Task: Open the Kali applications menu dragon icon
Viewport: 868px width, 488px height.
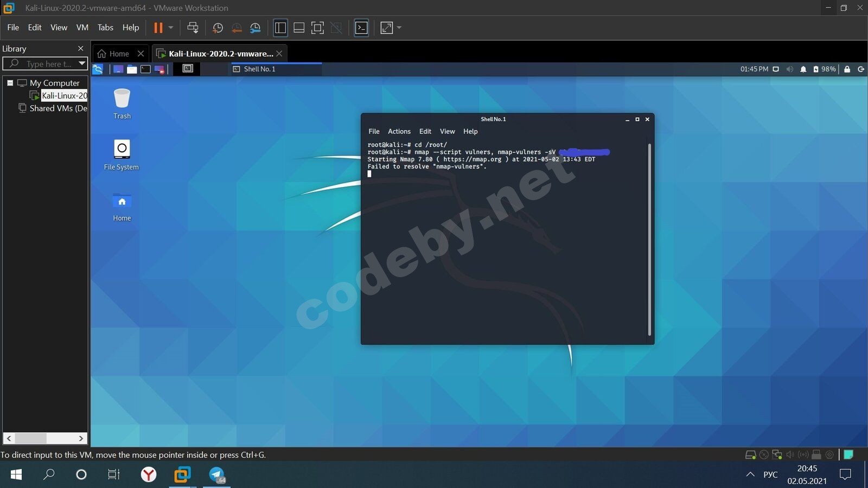Action: point(98,69)
